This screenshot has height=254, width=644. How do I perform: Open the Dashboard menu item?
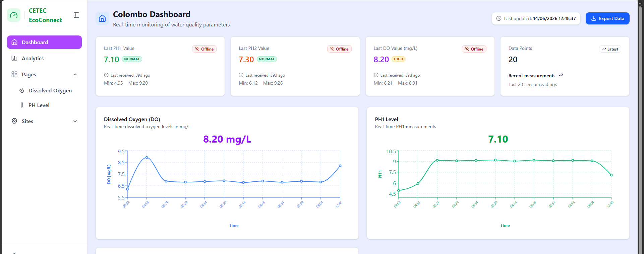pyautogui.click(x=44, y=42)
